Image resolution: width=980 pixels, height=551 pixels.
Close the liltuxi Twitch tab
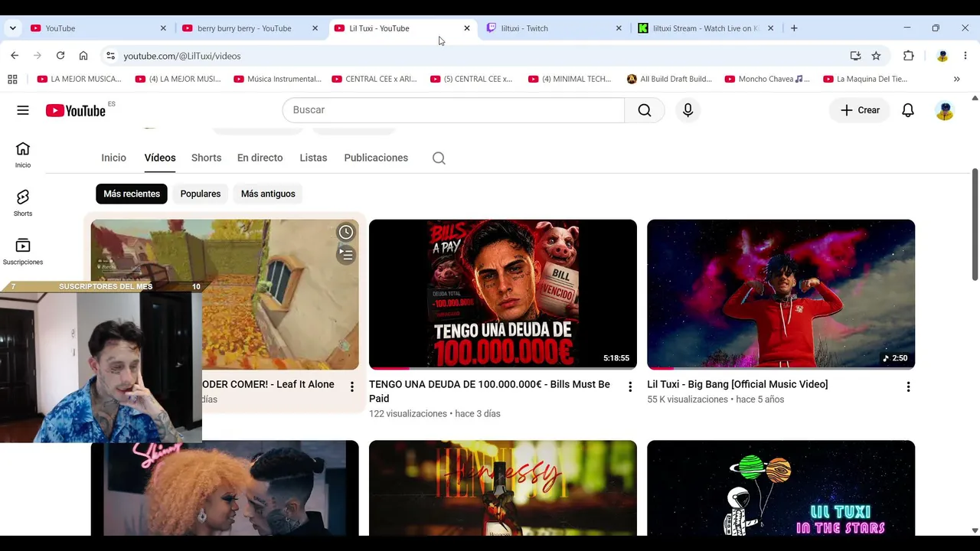(x=619, y=28)
